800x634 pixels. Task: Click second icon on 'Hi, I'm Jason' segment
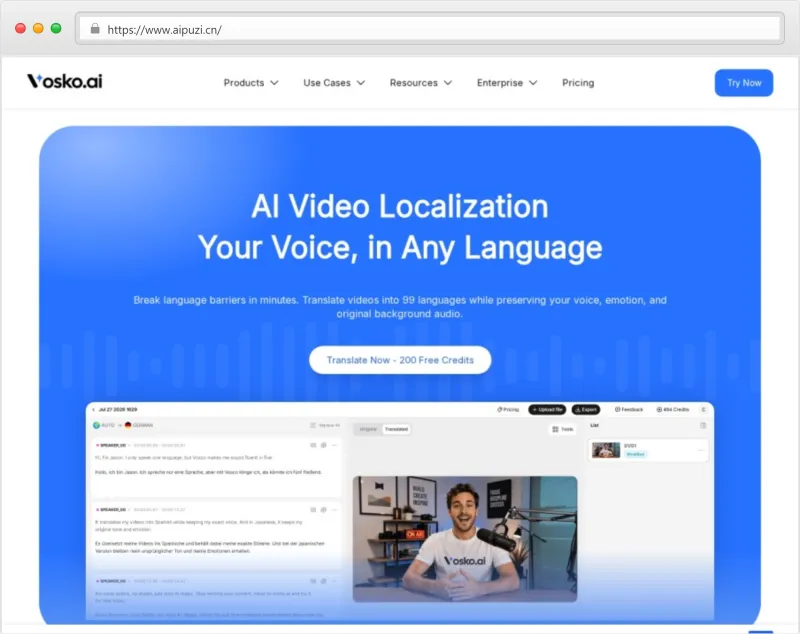coord(323,445)
